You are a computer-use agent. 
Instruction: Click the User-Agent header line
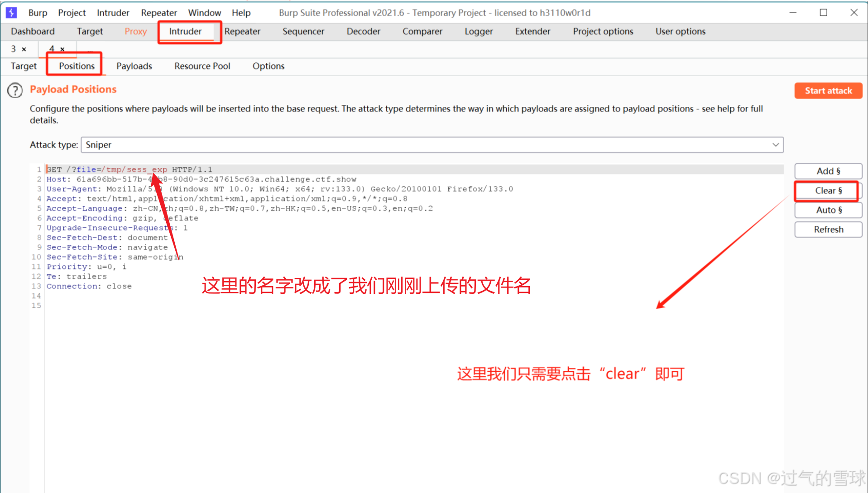point(280,189)
